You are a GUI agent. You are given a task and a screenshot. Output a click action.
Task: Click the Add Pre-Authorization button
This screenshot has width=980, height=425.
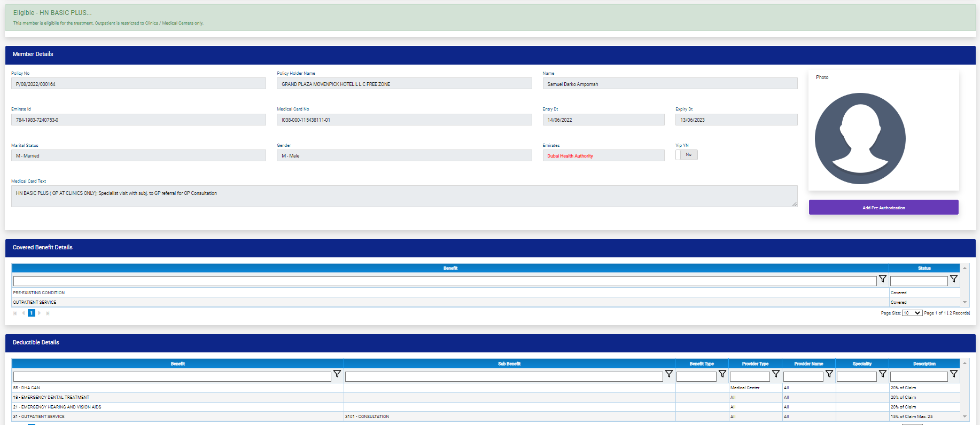[x=883, y=208]
